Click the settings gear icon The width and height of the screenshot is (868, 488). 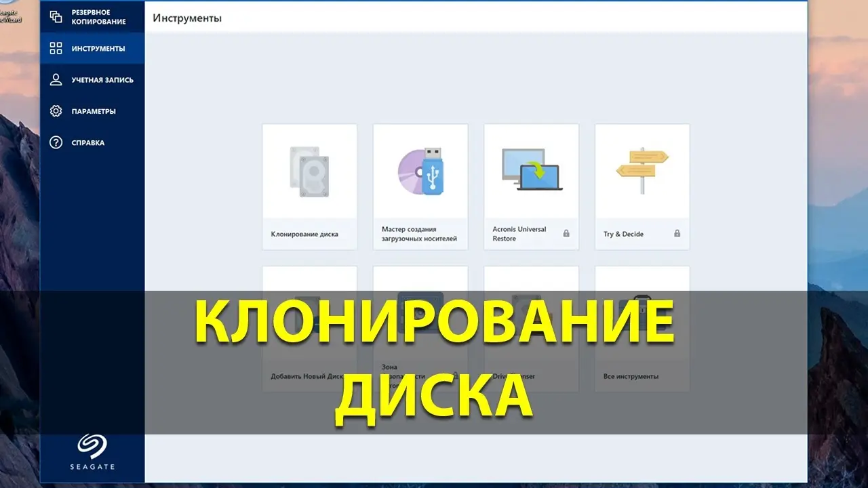coord(56,111)
